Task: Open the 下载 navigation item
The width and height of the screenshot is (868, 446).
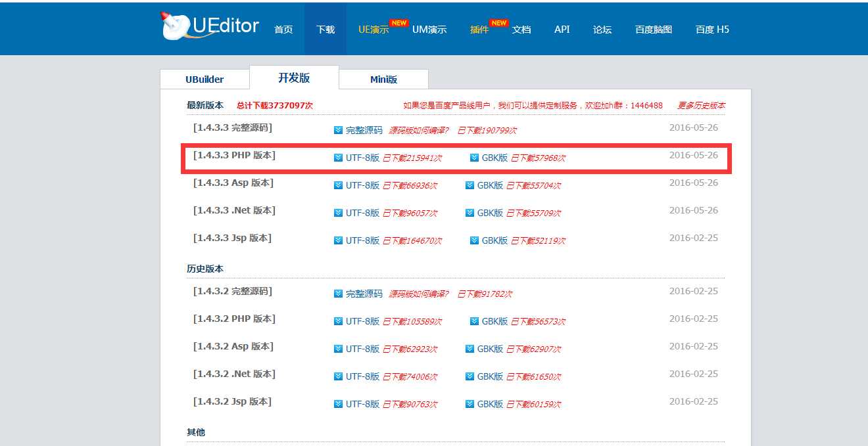Action: click(x=325, y=30)
